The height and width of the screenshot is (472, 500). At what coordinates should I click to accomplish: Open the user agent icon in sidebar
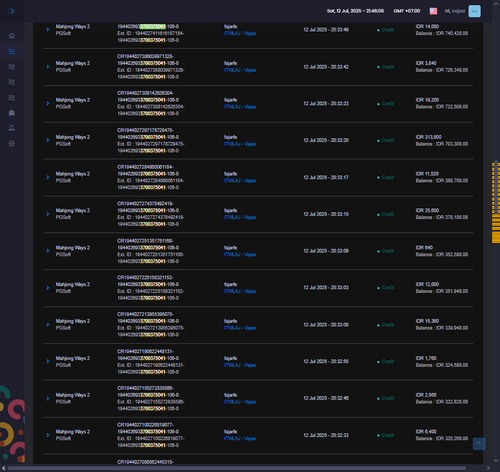tap(12, 128)
